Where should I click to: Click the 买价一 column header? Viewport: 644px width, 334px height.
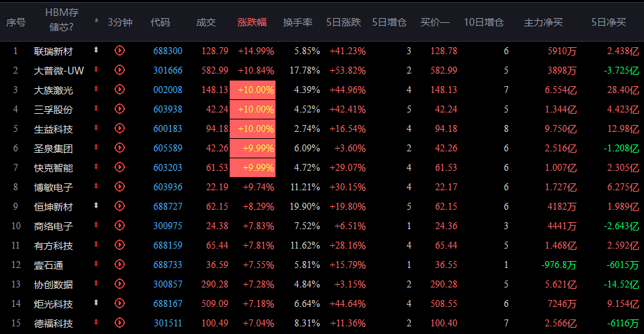pos(435,22)
